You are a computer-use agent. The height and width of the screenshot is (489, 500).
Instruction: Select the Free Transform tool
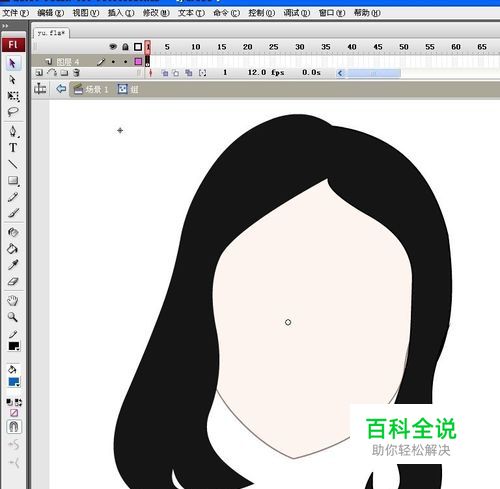click(x=13, y=96)
